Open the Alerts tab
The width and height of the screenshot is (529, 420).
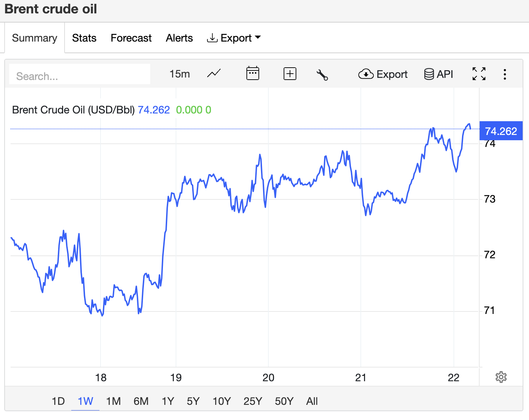click(180, 38)
